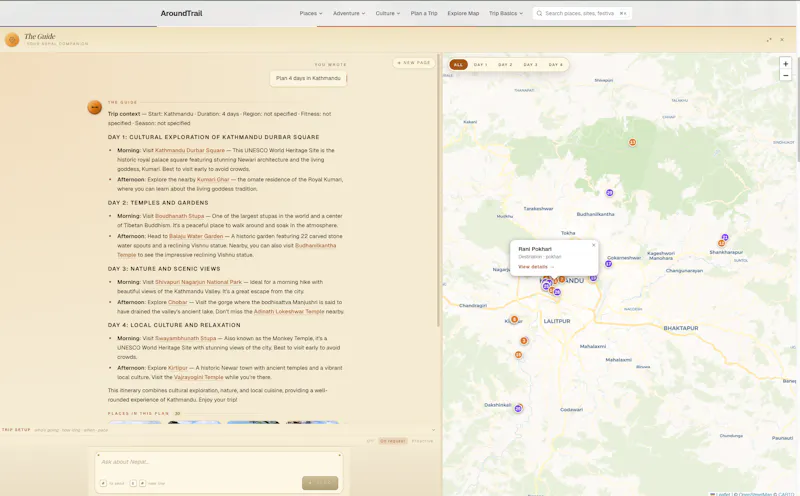Screen dimensions: 800x496
Task: Click purple marker near Gokarneshwar
Action: click(608, 264)
